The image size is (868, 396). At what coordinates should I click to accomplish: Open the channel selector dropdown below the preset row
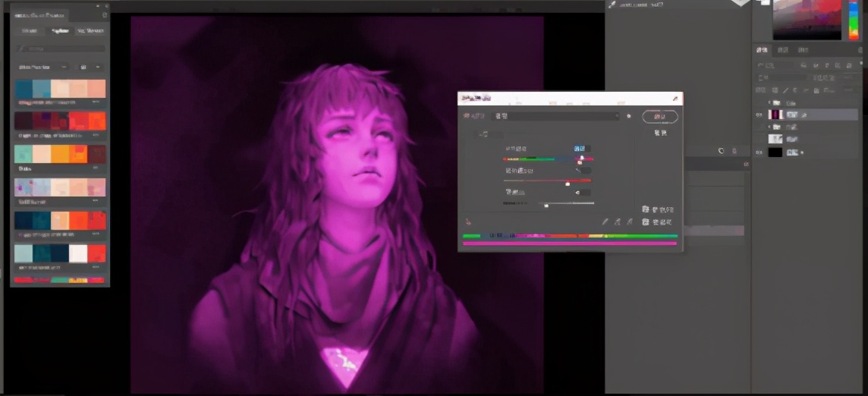pyautogui.click(x=490, y=134)
